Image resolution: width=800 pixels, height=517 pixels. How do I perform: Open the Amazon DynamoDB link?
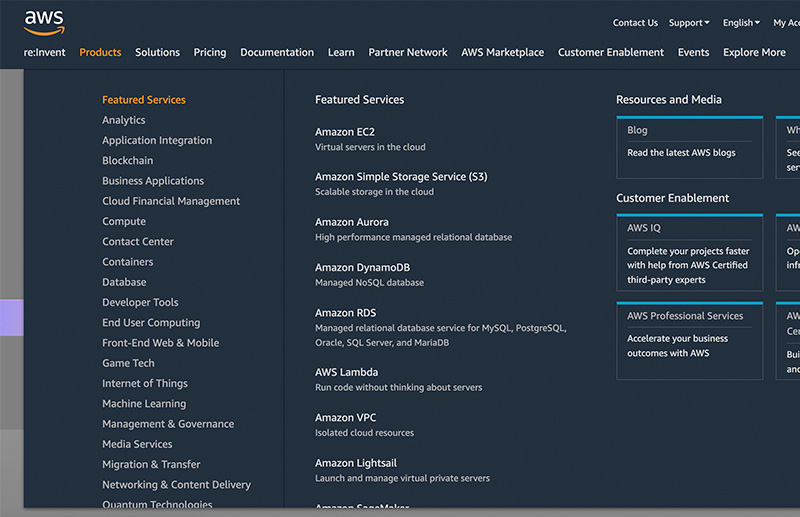point(362,267)
